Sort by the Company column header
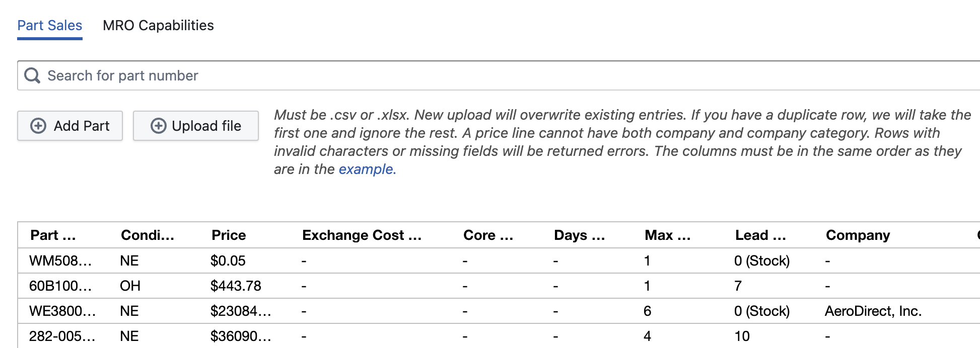980x348 pixels. 858,235
